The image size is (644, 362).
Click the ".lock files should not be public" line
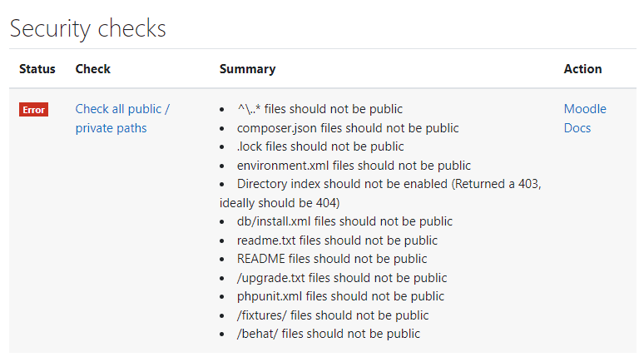click(320, 146)
